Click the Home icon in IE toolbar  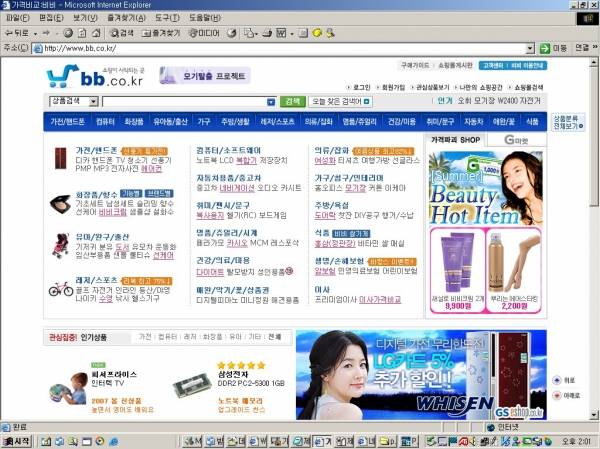point(96,33)
